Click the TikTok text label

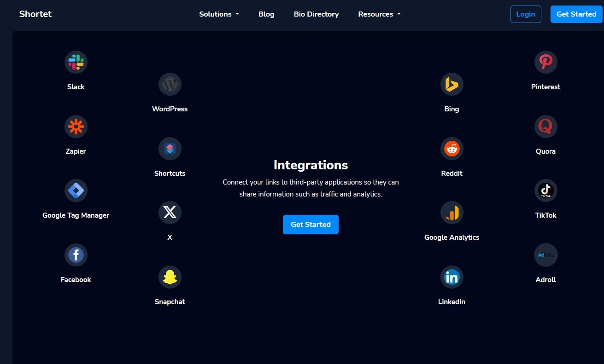pos(546,215)
